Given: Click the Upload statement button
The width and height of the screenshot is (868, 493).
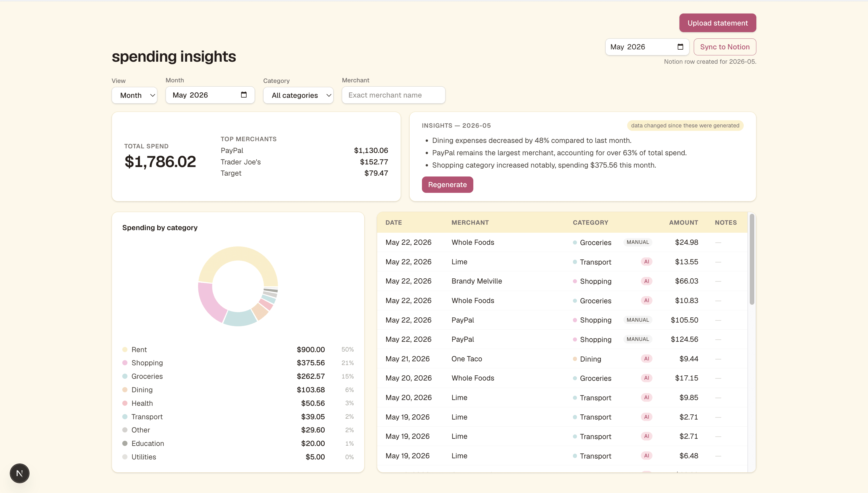Looking at the screenshot, I should click(x=717, y=23).
